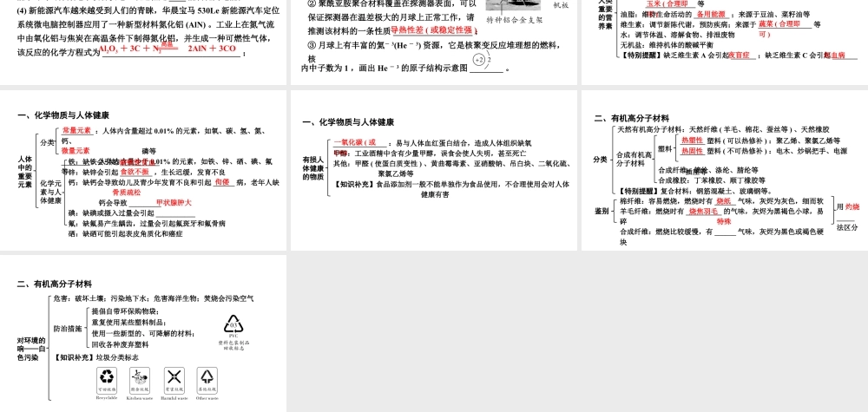This screenshot has height=412, width=868.
Task: Click the He-3 atomic structure diagram circle
Action: 479,60
